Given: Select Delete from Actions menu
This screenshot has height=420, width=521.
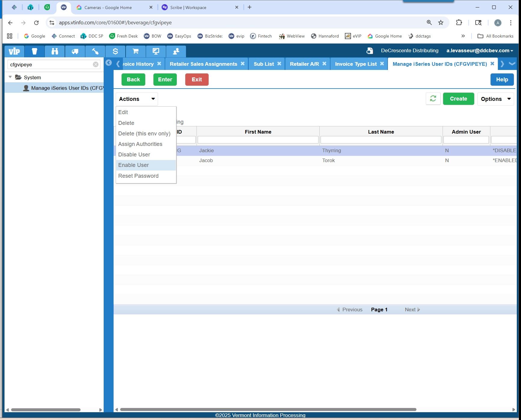Looking at the screenshot, I should click(x=146, y=123).
